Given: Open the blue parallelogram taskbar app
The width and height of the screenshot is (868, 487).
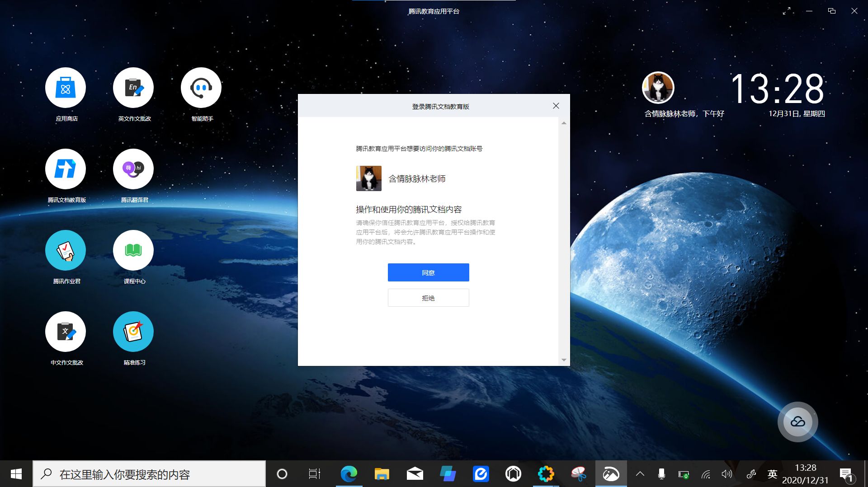Looking at the screenshot, I should pyautogui.click(x=448, y=474).
